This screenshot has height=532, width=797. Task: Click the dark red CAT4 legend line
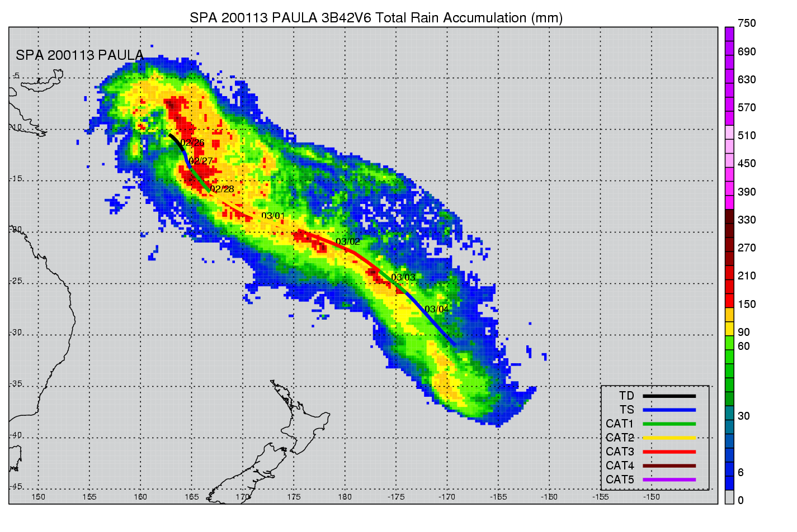[x=669, y=466]
